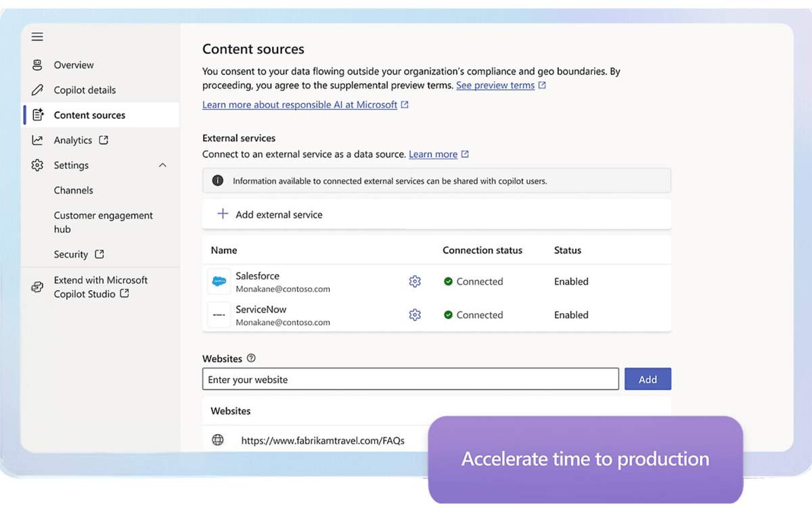Click Enabled status in ServiceNow row

(571, 315)
